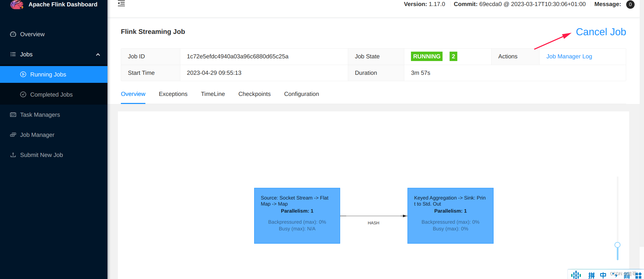Click the green task count badge 2
644x279 pixels.
coord(453,56)
